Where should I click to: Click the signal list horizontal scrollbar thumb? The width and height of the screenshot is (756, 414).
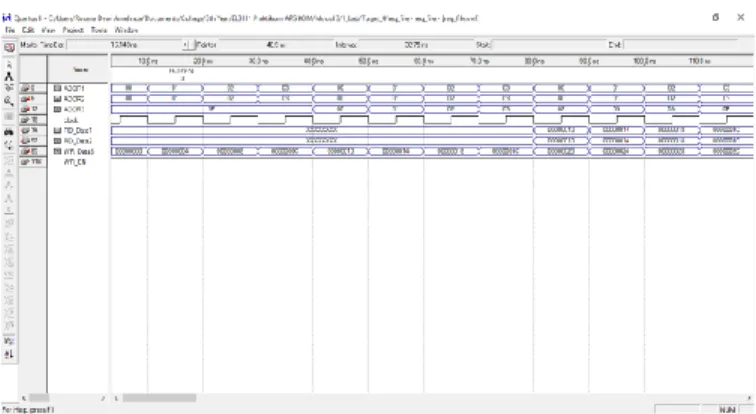point(40,398)
